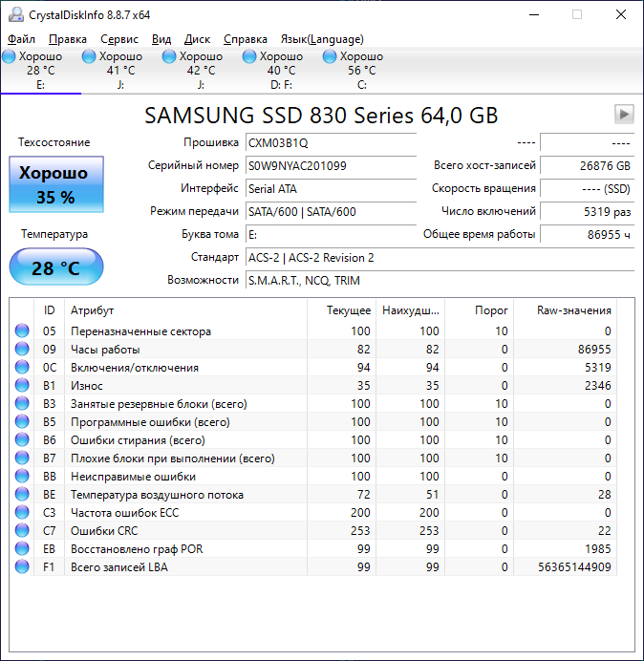Open the Файл menu
Image resolution: width=644 pixels, height=661 pixels.
22,39
